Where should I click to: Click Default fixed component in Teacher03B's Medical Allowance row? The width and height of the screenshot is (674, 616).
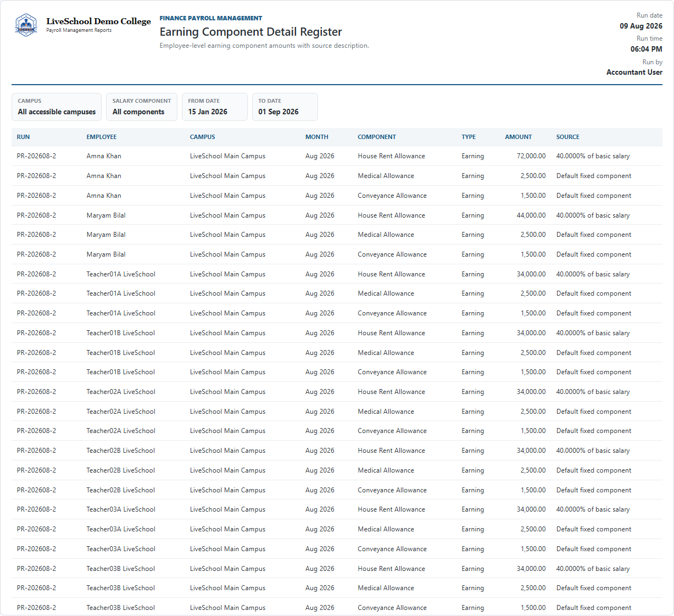[x=594, y=588]
